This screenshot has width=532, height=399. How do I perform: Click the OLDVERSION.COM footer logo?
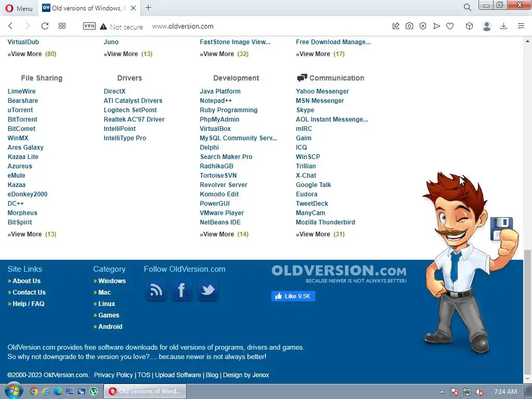(x=339, y=274)
